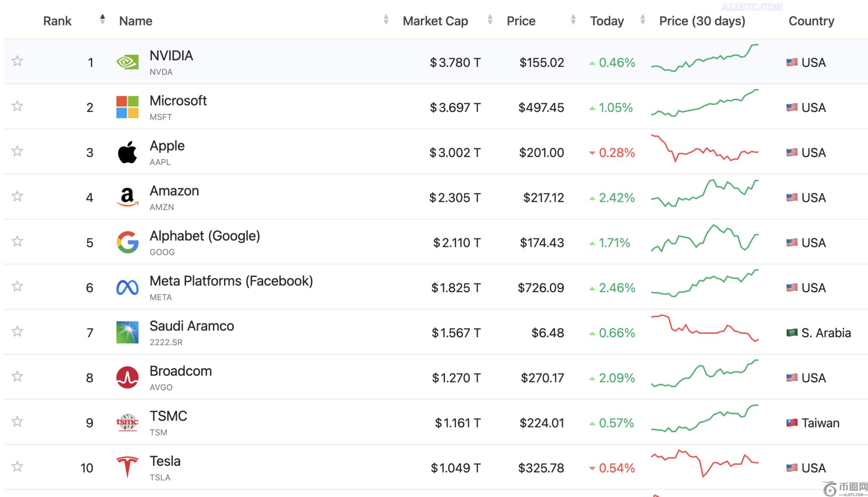Click the S. Arabia country label
Viewport: 868px width, 497px height.
point(826,333)
